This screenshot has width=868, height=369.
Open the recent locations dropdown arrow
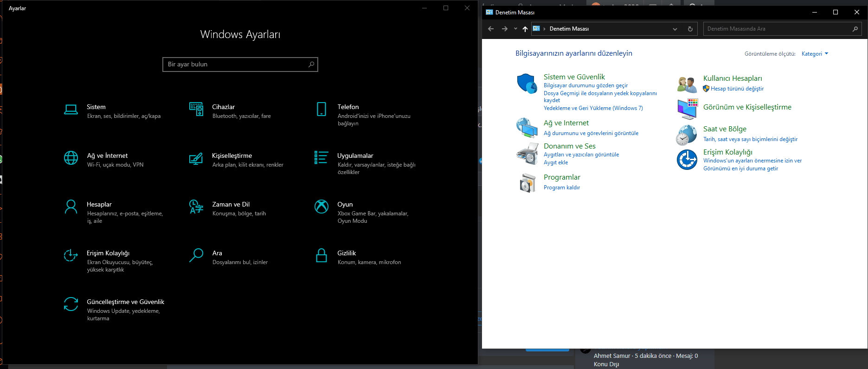pos(515,29)
